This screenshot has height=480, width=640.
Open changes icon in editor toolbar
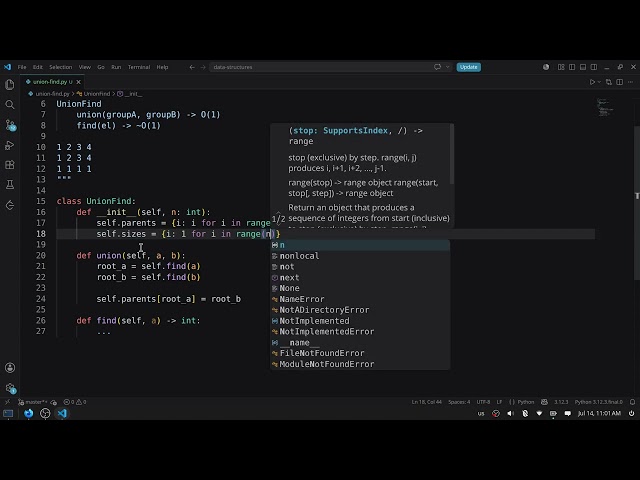pyautogui.click(x=609, y=82)
